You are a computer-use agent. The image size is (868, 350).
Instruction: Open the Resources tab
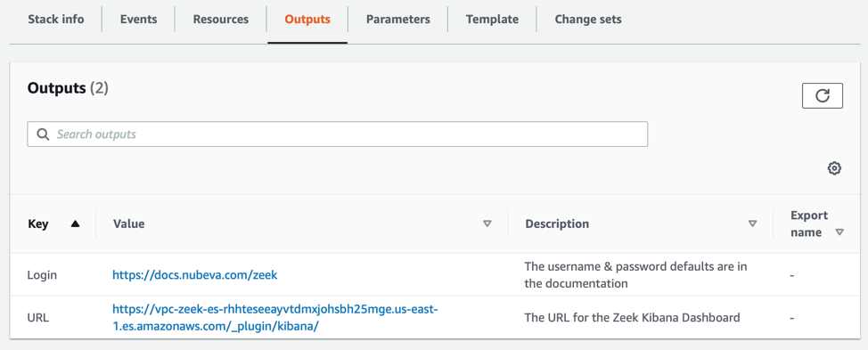click(x=221, y=20)
